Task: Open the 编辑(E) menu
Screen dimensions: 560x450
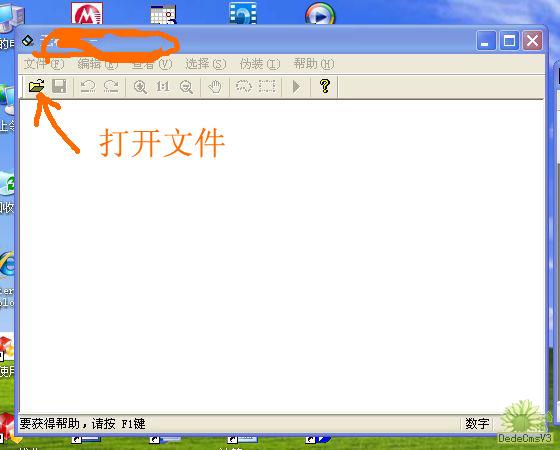Action: point(98,64)
